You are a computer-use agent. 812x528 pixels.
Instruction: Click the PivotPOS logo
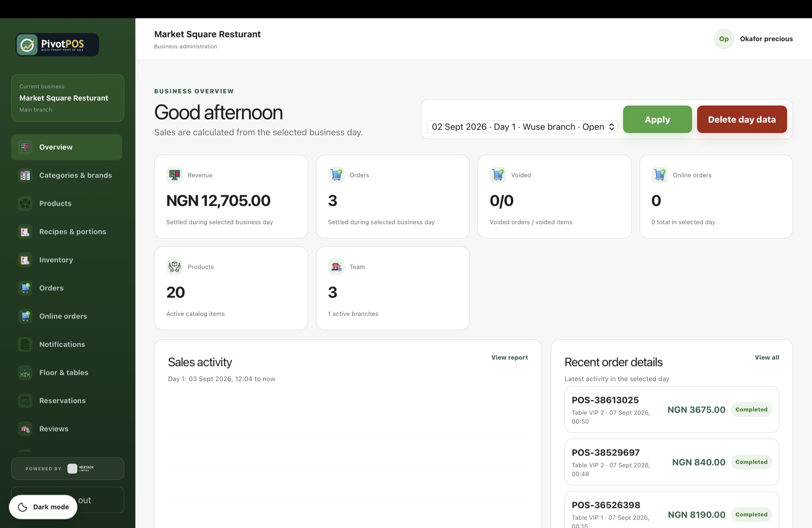(x=57, y=45)
